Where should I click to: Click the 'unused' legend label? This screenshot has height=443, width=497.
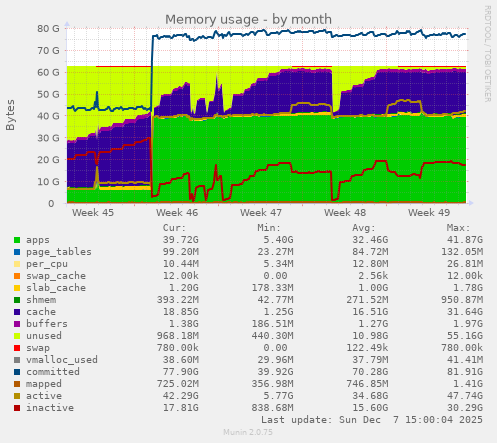[44, 336]
